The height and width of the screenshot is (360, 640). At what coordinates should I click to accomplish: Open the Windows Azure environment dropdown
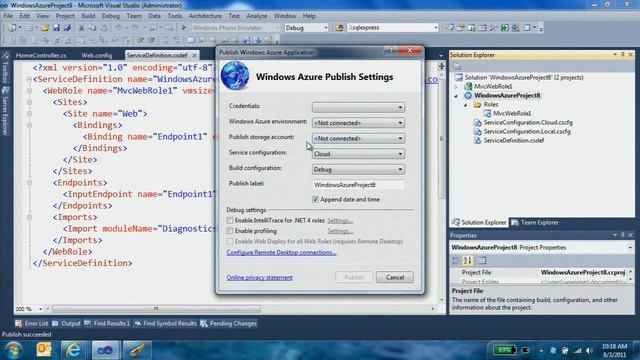click(x=358, y=122)
